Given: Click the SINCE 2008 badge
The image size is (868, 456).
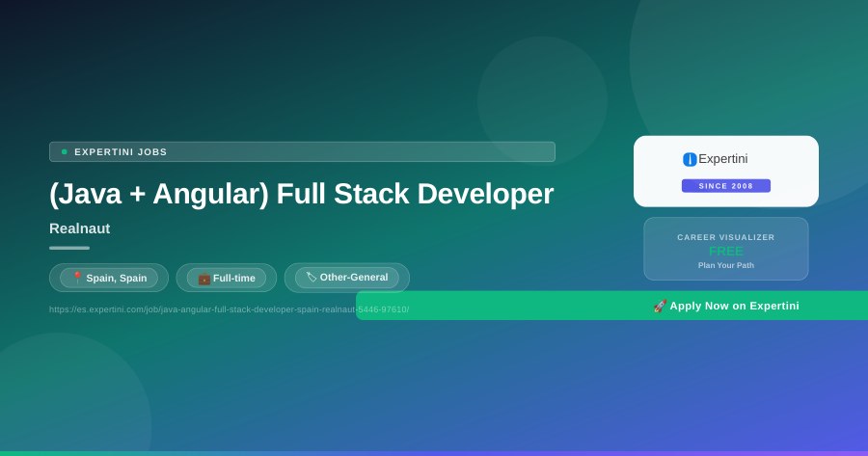Looking at the screenshot, I should (725, 186).
